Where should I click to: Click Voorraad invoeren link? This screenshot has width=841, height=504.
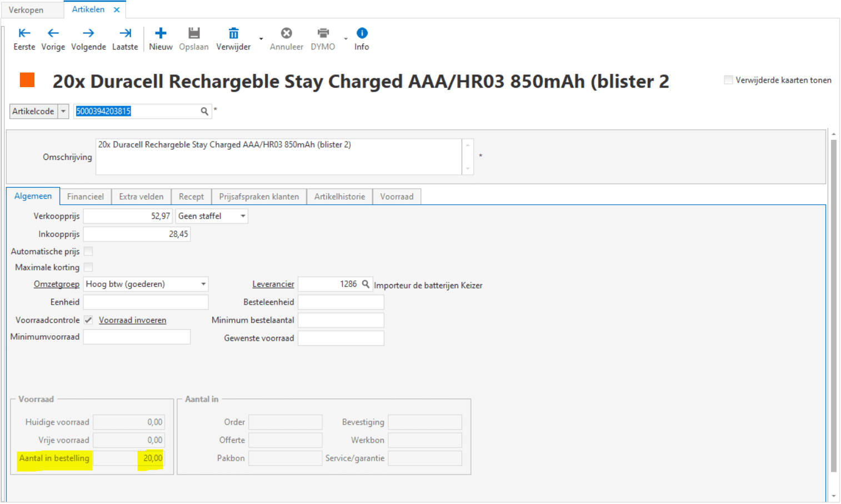click(x=133, y=320)
